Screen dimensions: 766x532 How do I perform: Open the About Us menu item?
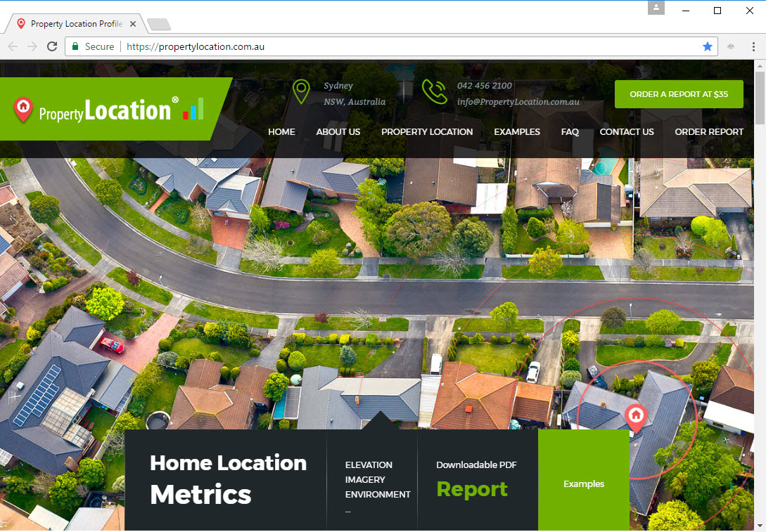(338, 131)
